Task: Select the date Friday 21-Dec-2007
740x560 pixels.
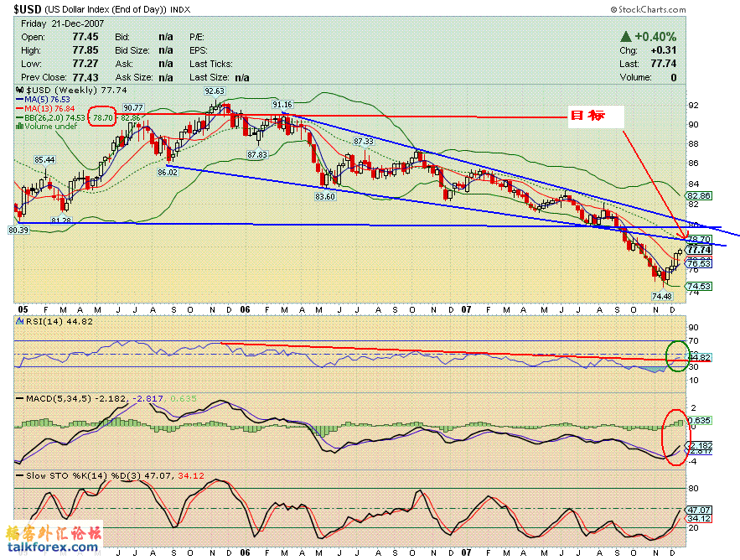Action: 62,23
